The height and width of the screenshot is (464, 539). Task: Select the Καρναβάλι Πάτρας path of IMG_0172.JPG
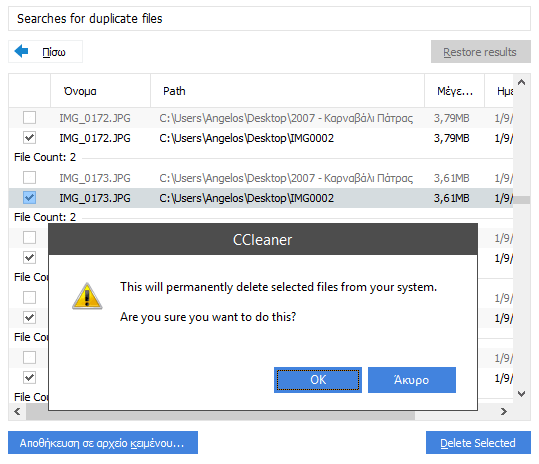pyautogui.click(x=286, y=118)
